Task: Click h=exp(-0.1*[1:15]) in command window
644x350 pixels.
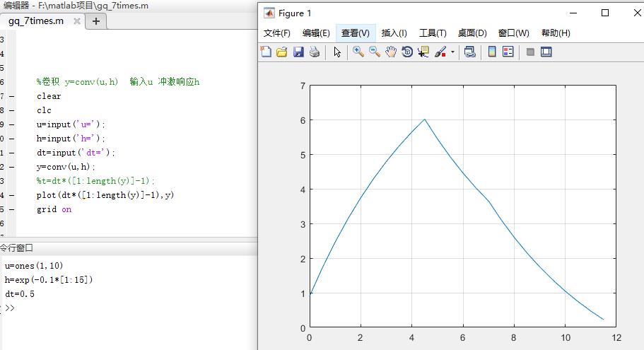Action: pos(49,280)
